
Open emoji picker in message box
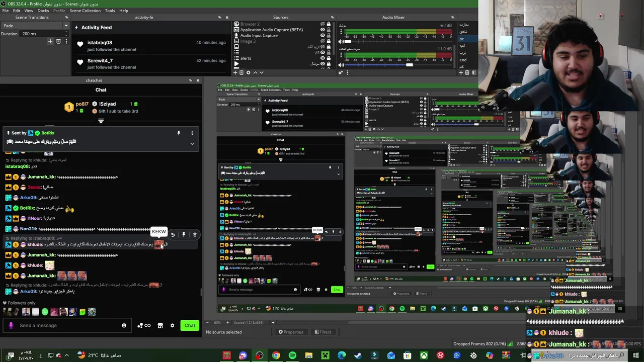[124, 325]
